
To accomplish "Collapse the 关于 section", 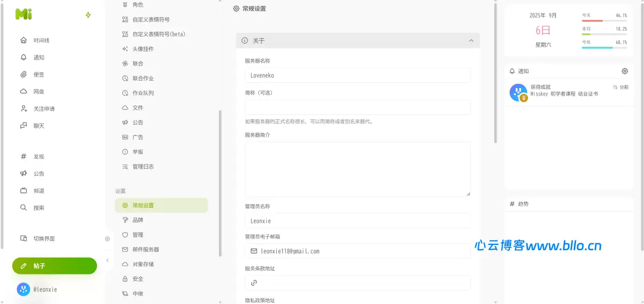I will point(471,41).
